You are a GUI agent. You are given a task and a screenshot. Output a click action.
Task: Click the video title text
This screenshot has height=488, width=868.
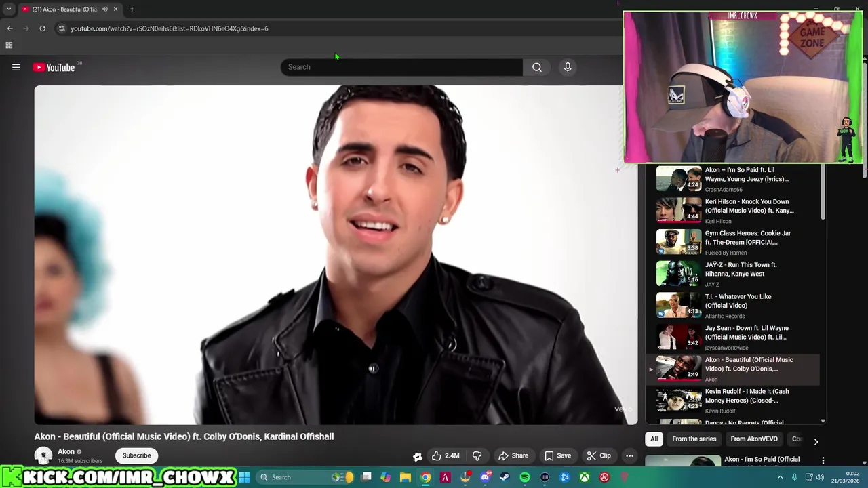[184, 436]
